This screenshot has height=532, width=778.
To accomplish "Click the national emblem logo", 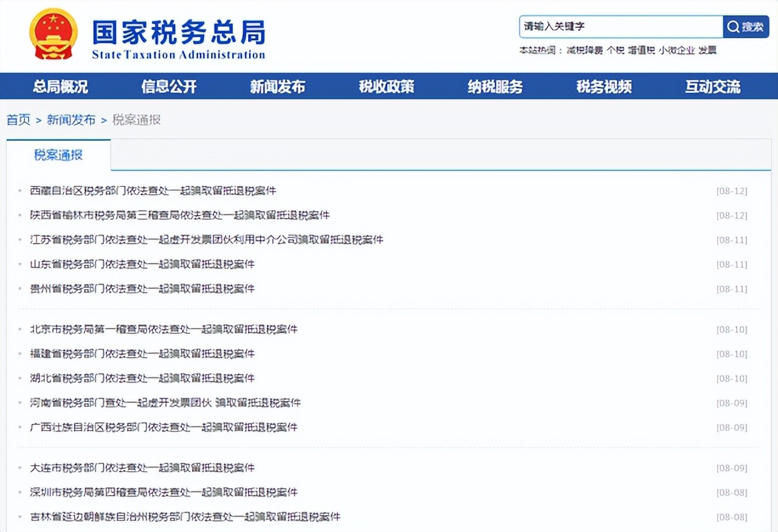I will point(53,34).
